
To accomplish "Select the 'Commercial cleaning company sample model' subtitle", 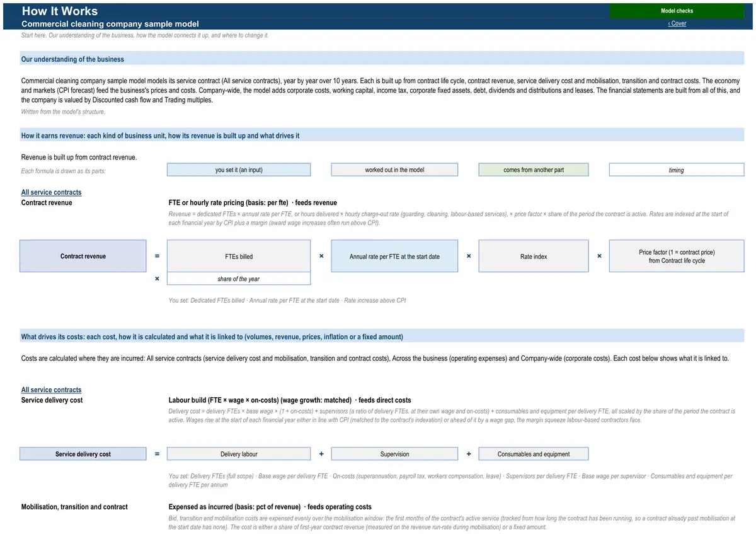I will pyautogui.click(x=110, y=23).
